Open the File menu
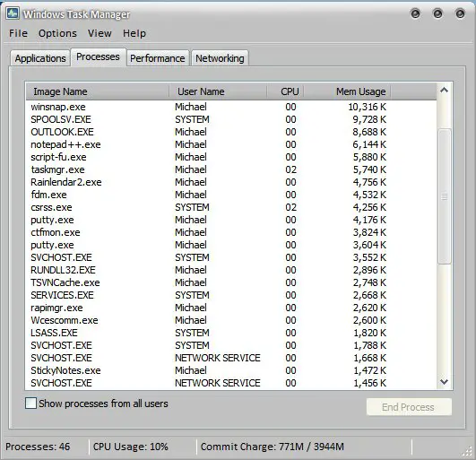This screenshot has height=460, width=476. (x=18, y=33)
